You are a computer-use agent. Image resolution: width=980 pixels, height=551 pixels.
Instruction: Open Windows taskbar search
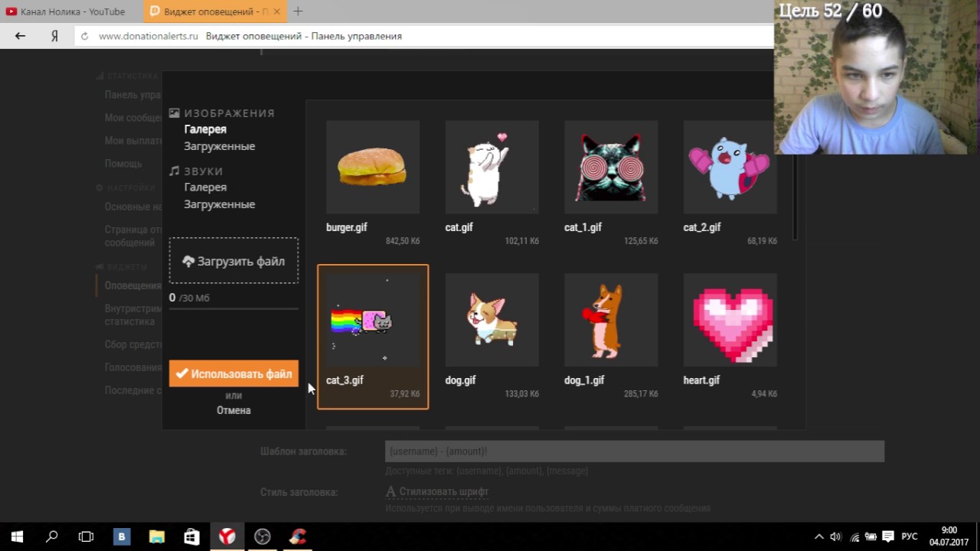click(x=52, y=536)
